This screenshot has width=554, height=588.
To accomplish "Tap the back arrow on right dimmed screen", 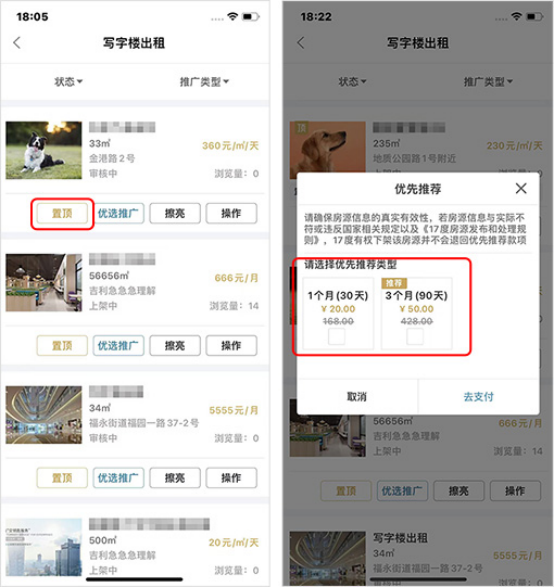I will click(301, 43).
